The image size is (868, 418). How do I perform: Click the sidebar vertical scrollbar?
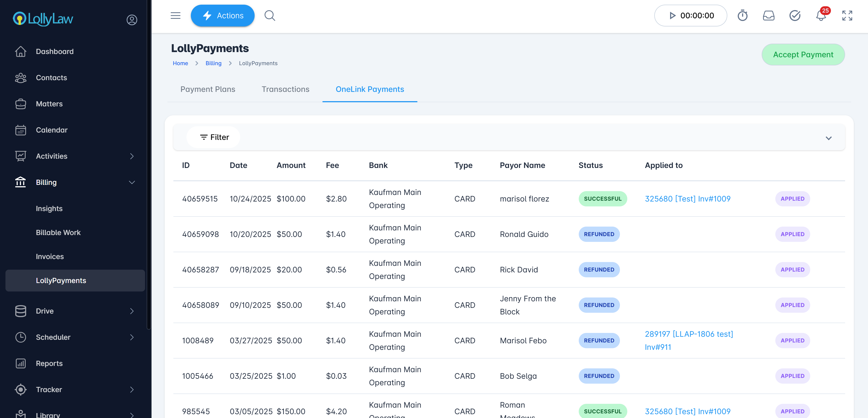pos(149,164)
